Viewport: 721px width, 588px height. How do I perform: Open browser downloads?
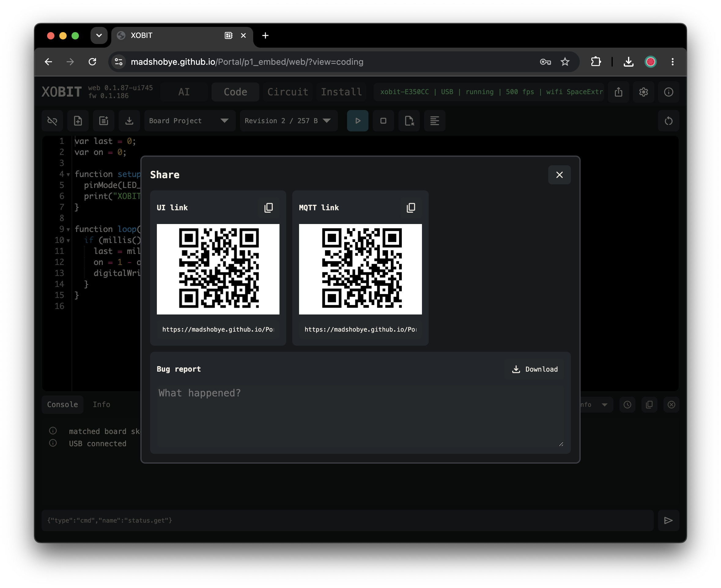pos(628,62)
